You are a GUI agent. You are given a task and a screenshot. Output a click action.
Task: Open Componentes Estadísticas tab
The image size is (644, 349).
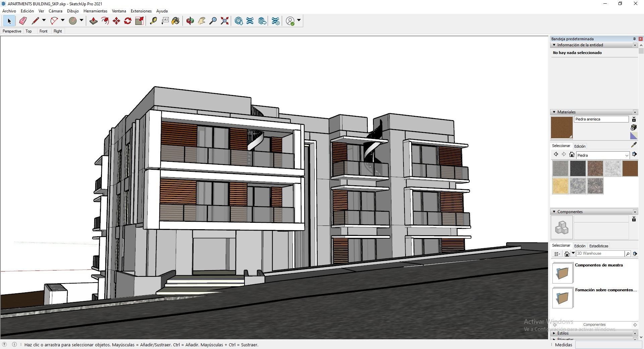[599, 246]
